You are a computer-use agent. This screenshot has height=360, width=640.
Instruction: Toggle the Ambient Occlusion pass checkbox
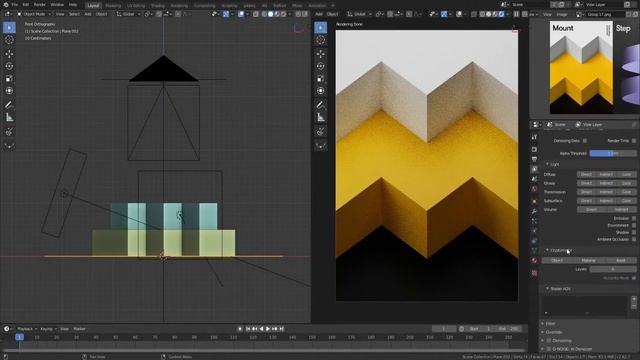click(634, 239)
